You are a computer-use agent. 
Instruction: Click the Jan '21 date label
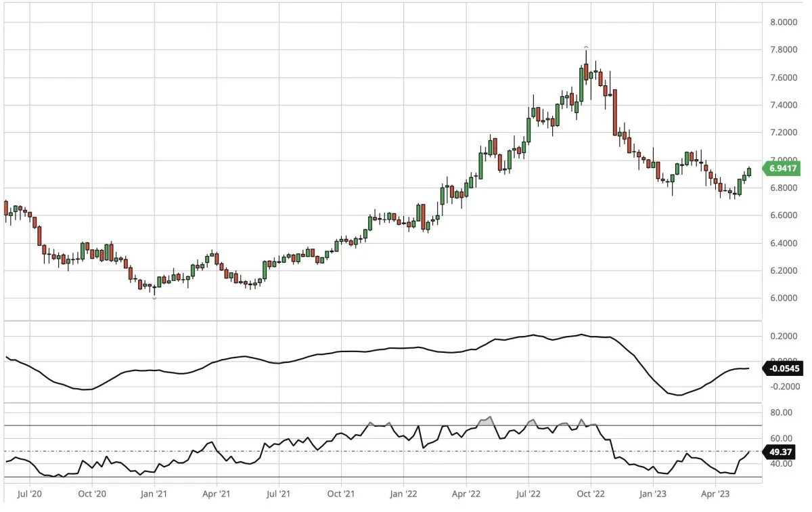click(x=154, y=494)
